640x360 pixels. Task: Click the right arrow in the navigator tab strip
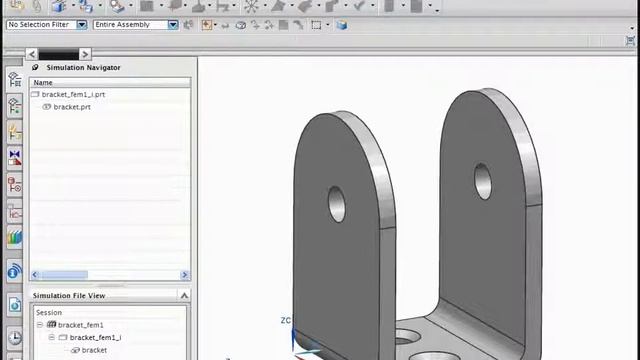(84, 54)
